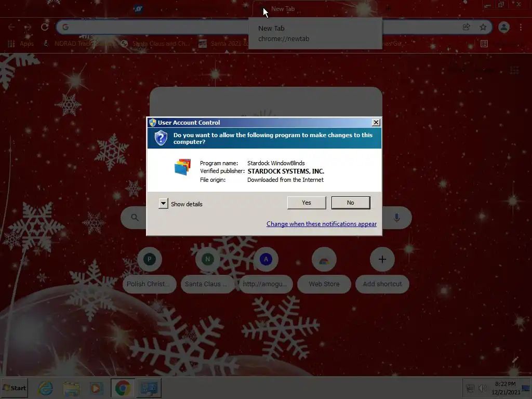Image resolution: width=532 pixels, height=399 pixels.
Task: Click volume speaker icon in tray
Action: pos(482,388)
